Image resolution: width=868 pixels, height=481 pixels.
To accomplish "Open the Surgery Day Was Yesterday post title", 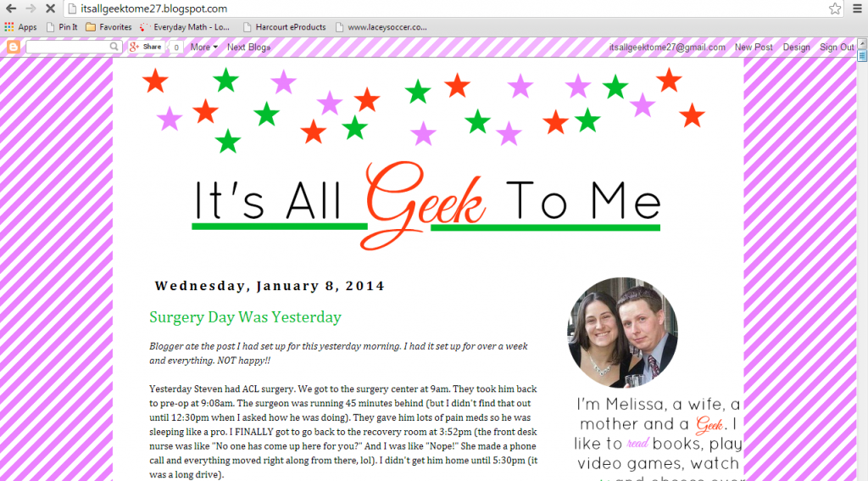I will pyautogui.click(x=245, y=317).
